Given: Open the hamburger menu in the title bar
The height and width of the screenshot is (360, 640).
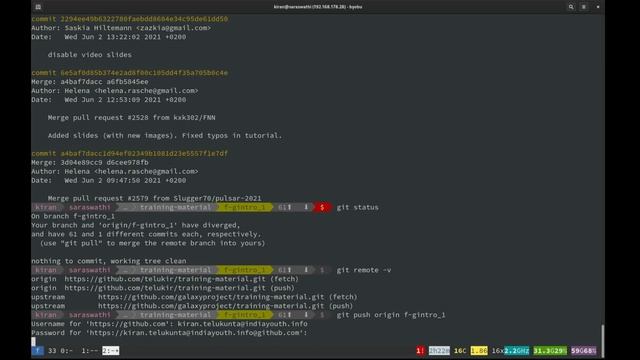Looking at the screenshot, I should (584, 7).
